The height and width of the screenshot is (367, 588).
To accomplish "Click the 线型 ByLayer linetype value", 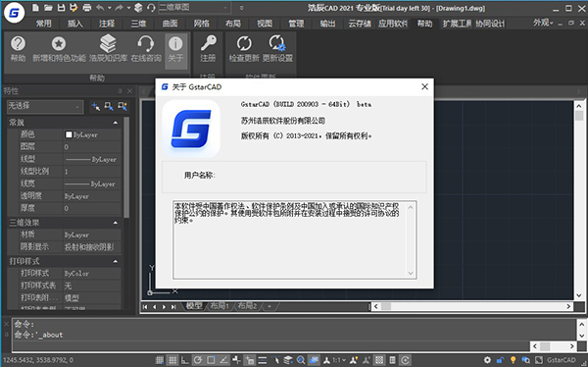I will pyautogui.click(x=92, y=159).
